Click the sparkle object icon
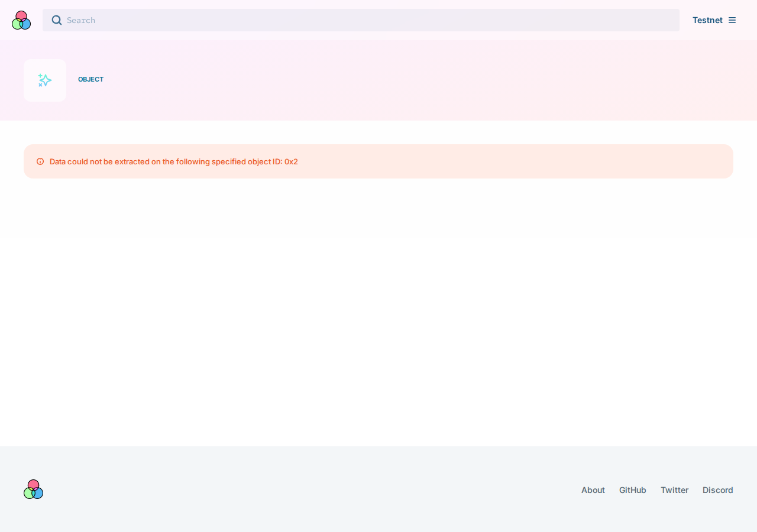Screen dimensions: 757x532 tap(45, 80)
